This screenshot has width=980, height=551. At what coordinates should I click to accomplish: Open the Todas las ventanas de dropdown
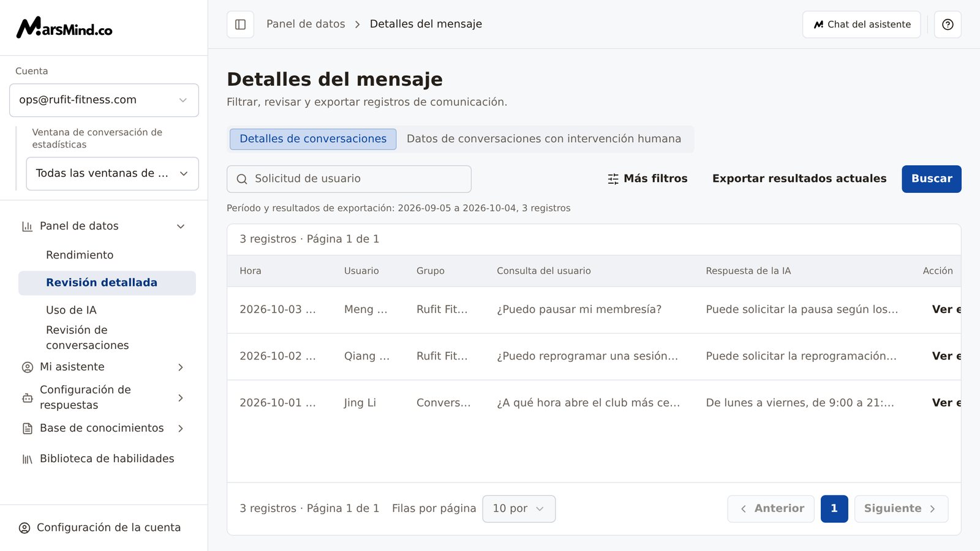(x=113, y=173)
